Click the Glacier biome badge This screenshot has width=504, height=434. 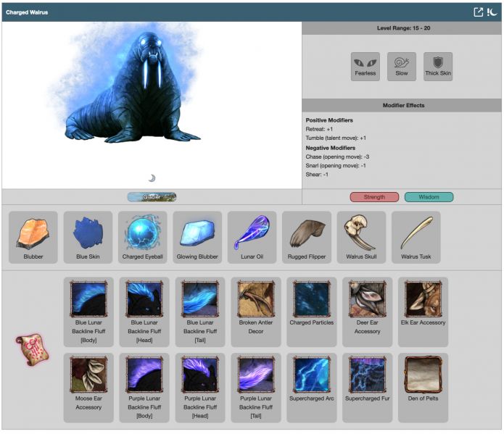click(x=152, y=196)
